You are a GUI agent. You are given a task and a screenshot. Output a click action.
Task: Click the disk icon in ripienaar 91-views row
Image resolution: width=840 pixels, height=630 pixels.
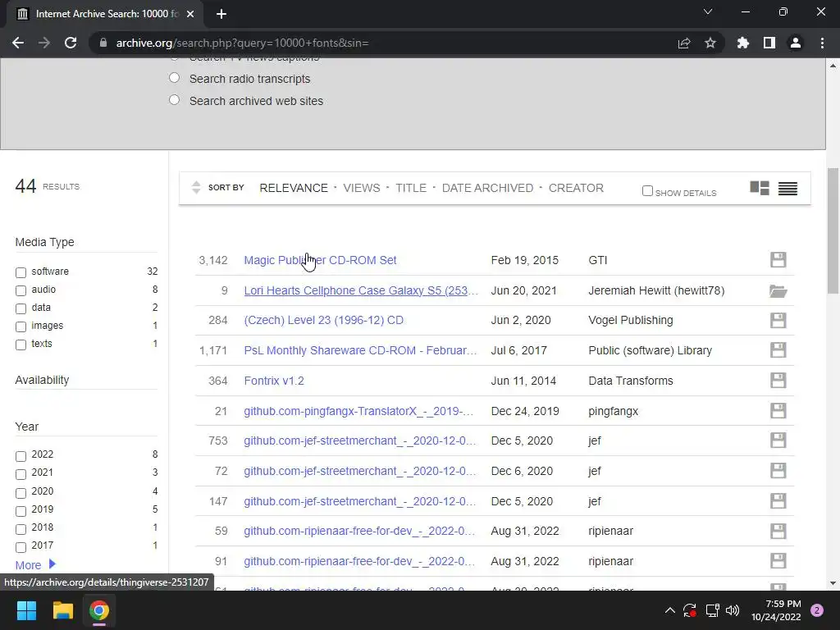[778, 561]
